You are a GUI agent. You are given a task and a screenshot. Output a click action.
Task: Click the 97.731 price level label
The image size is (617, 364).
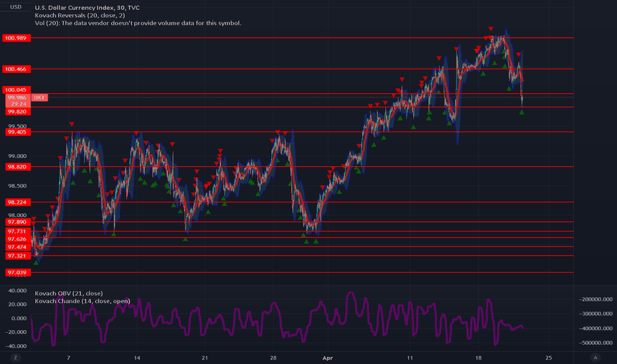click(x=18, y=232)
